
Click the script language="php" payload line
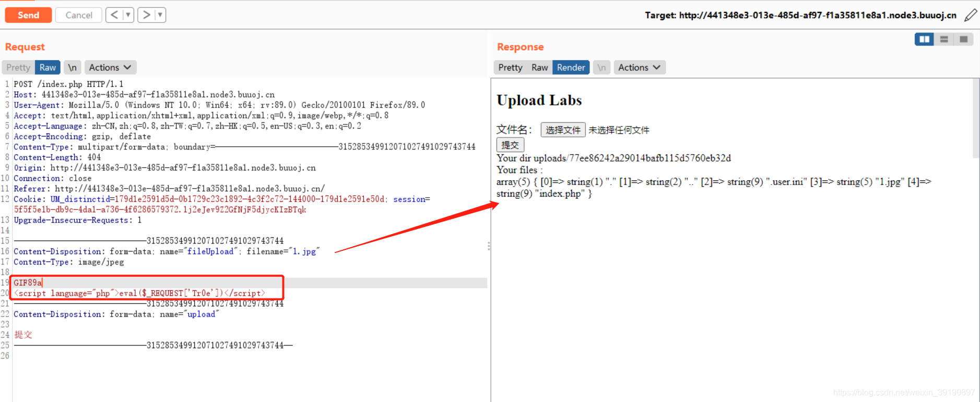139,293
